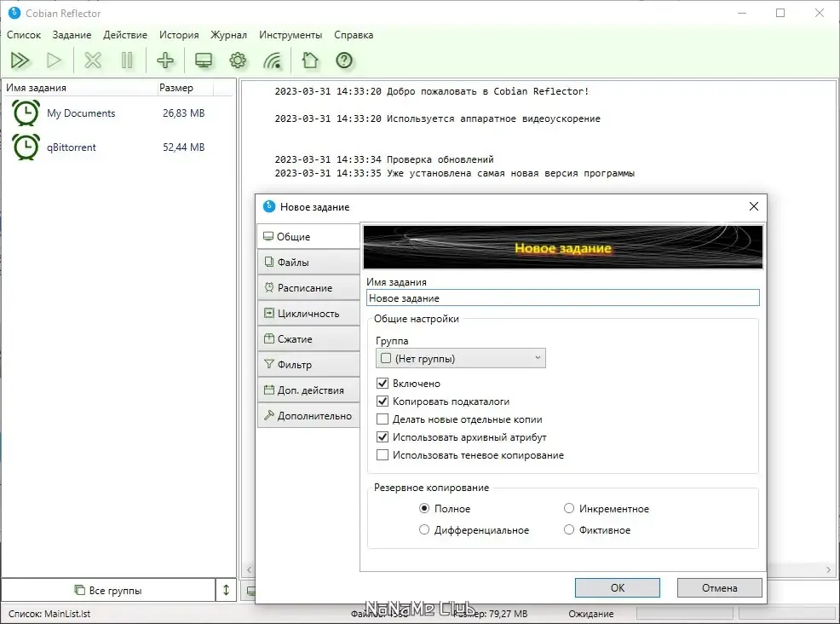Open settings via gear toolbar icon
840x624 pixels.
[x=238, y=61]
